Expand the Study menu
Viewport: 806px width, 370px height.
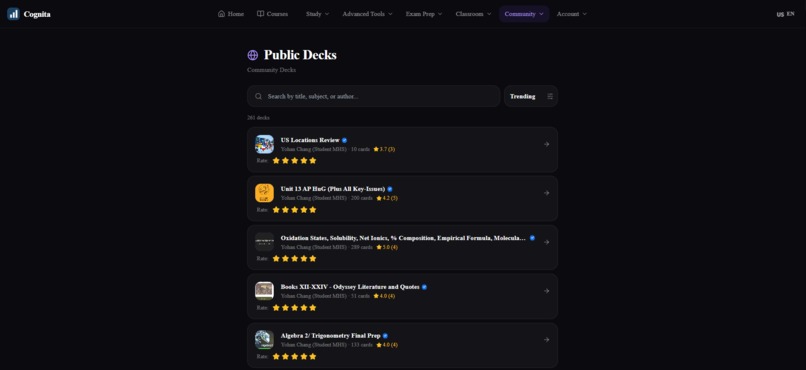(317, 14)
